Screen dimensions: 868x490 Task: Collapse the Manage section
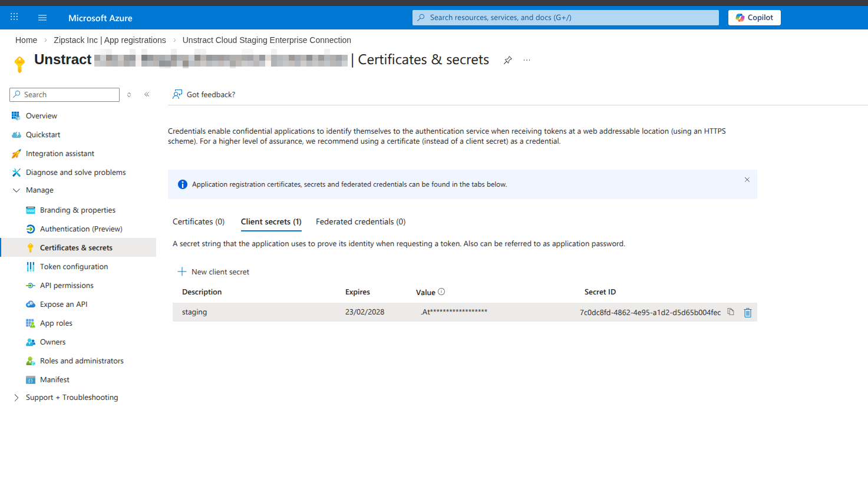[16, 190]
